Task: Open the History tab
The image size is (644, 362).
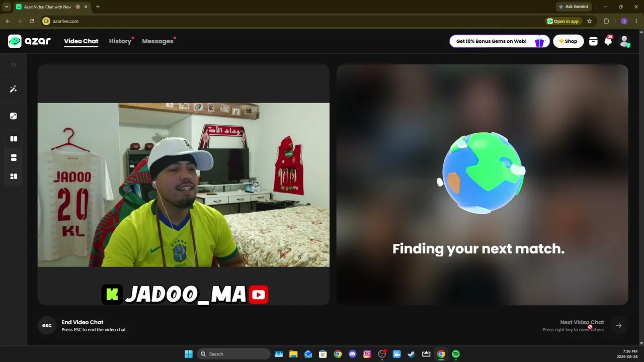Action: (120, 41)
